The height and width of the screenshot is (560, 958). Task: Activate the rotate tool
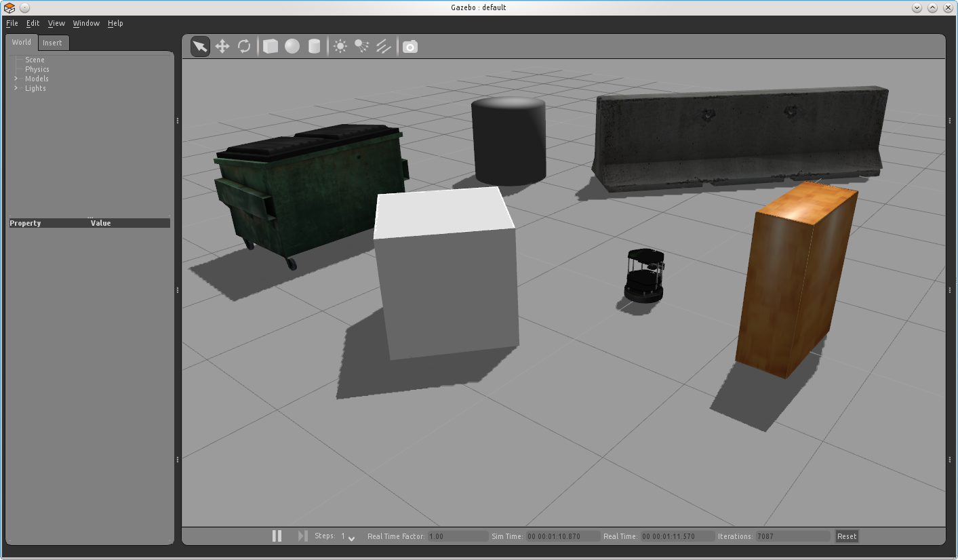click(244, 46)
